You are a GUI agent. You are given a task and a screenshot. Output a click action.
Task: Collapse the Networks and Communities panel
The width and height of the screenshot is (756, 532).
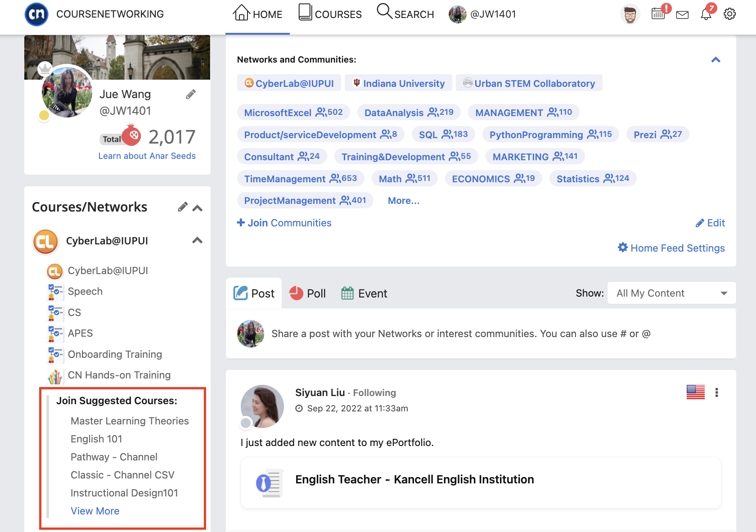tap(715, 60)
